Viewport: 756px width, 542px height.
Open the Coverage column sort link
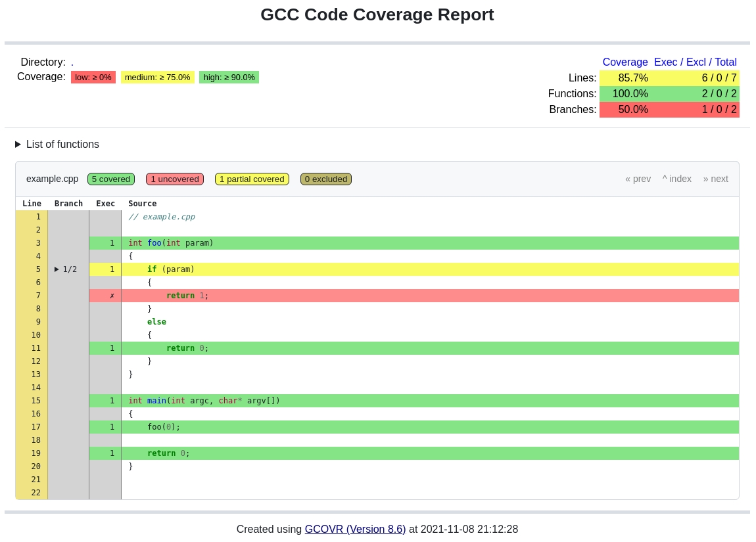pos(625,62)
